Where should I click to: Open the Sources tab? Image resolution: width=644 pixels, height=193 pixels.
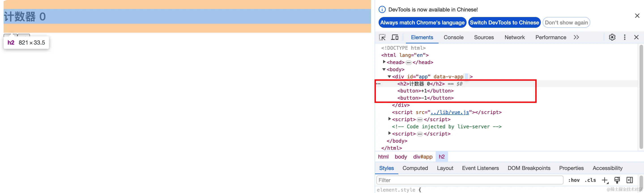[484, 37]
